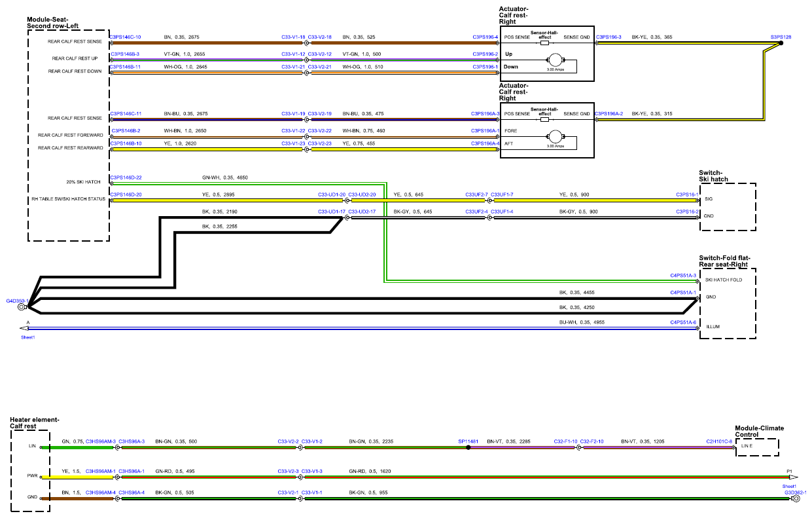The height and width of the screenshot is (518, 812).
Task: Follow the C4PS51A-3 connector link
Action: tap(683, 276)
